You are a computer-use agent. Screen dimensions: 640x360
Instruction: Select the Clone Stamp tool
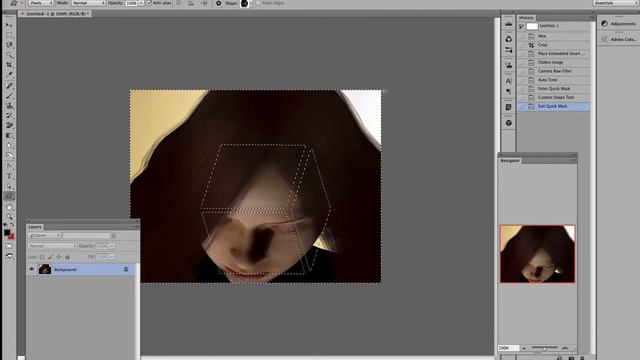coord(9,106)
